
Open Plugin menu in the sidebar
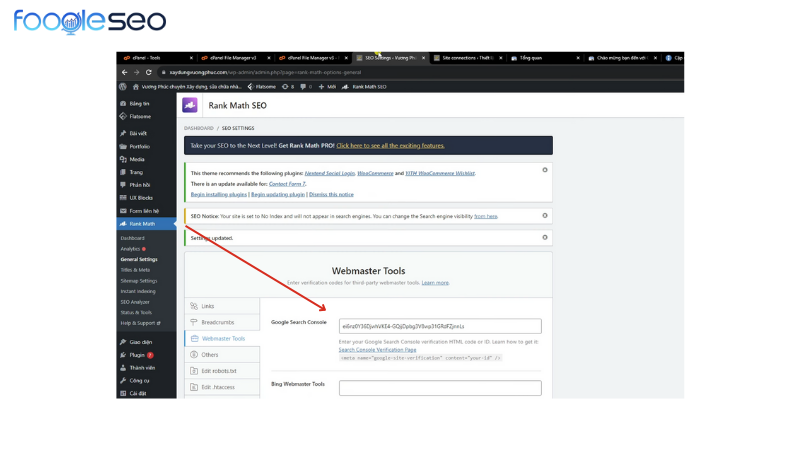coord(140,355)
